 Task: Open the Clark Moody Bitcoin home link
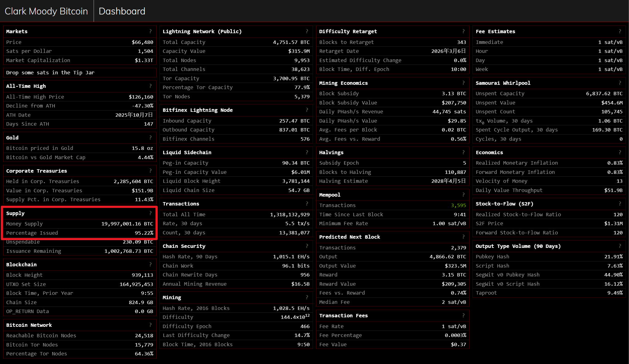point(46,11)
